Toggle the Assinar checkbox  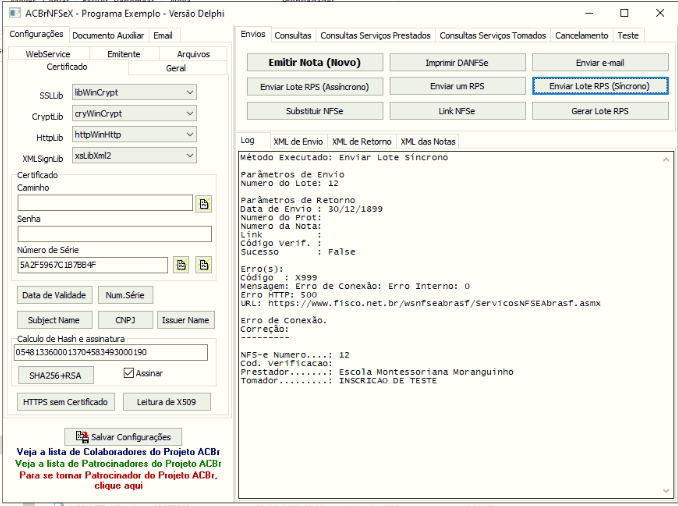(x=128, y=373)
